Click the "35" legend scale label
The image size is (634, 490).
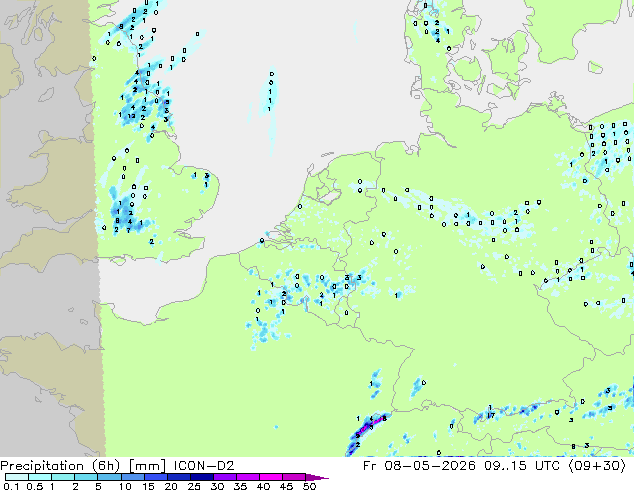[240, 486]
